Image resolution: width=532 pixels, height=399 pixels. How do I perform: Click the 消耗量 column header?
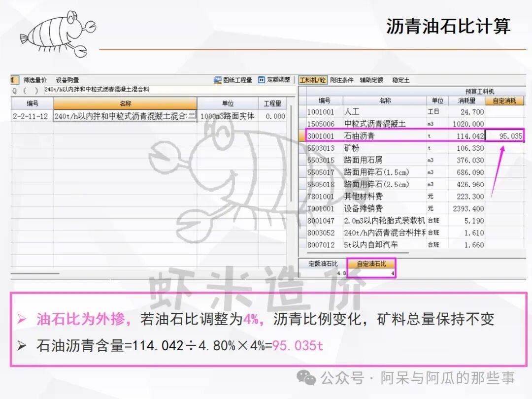(x=466, y=101)
